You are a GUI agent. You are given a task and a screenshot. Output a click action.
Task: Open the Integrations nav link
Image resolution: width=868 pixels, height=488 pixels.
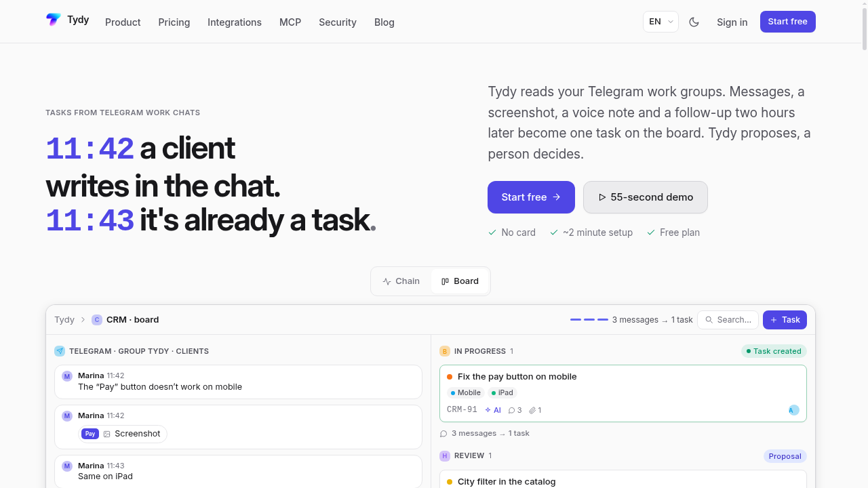coord(235,22)
